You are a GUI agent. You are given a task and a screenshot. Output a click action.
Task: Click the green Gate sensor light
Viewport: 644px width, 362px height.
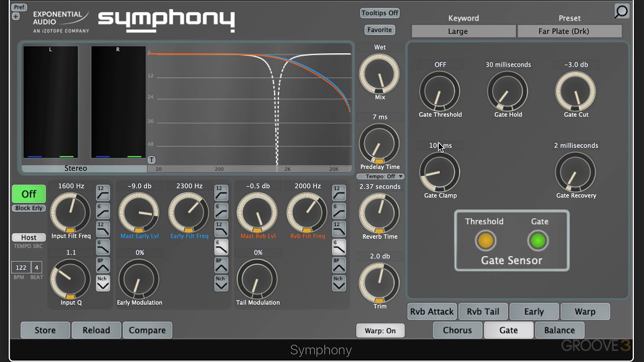point(538,241)
